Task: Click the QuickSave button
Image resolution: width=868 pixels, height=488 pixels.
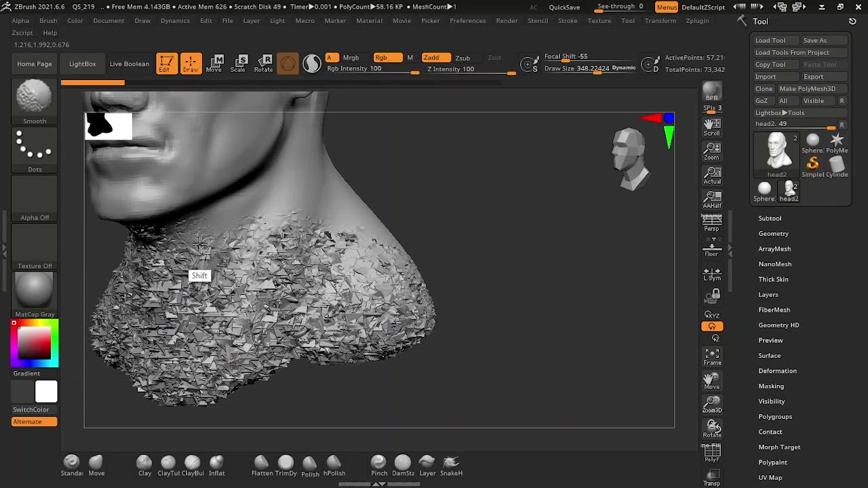Action: pyautogui.click(x=564, y=7)
